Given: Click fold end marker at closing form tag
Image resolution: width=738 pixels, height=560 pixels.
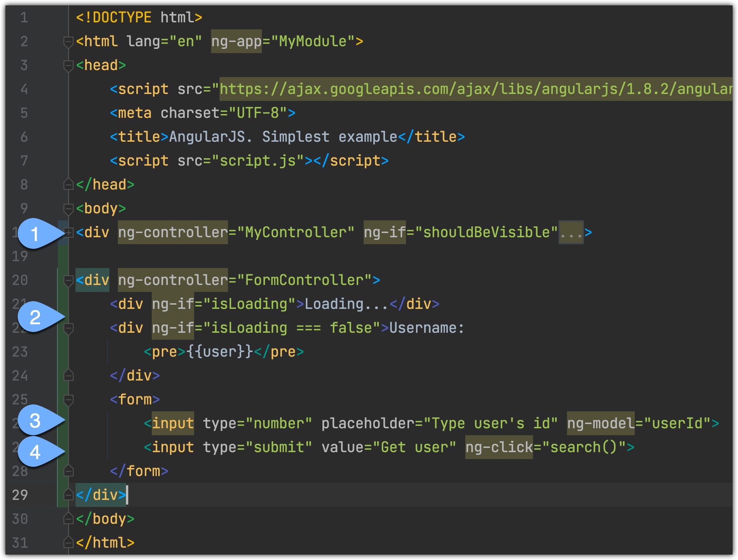Looking at the screenshot, I should [x=68, y=471].
